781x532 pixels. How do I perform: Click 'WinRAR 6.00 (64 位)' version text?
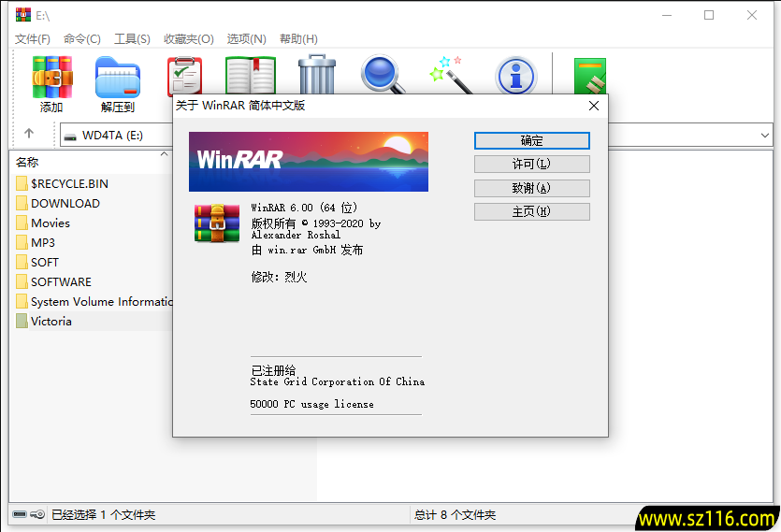click(304, 208)
